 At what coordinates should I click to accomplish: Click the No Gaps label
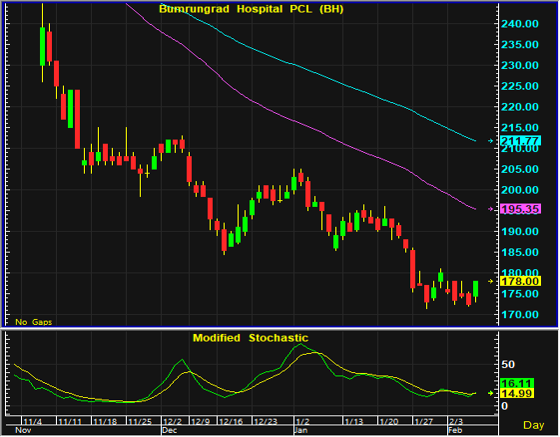click(34, 322)
